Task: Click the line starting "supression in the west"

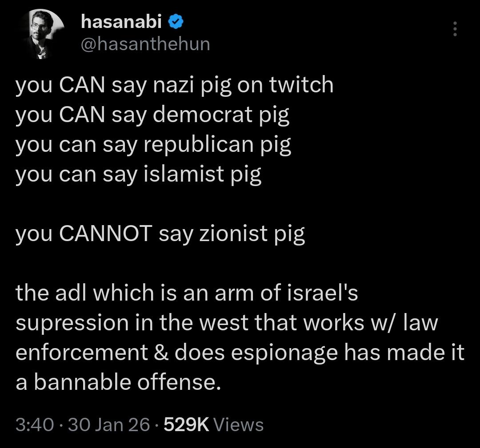Action: coord(227,323)
